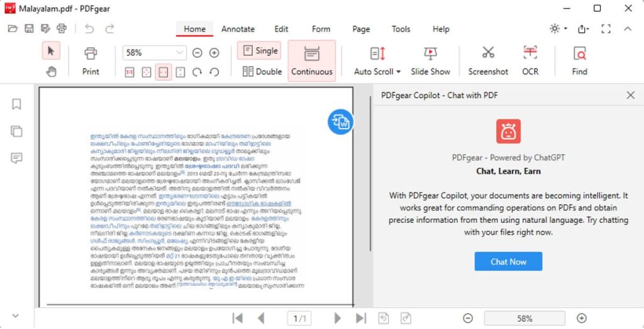Click the blue Convert to Word floating button

[x=340, y=122]
